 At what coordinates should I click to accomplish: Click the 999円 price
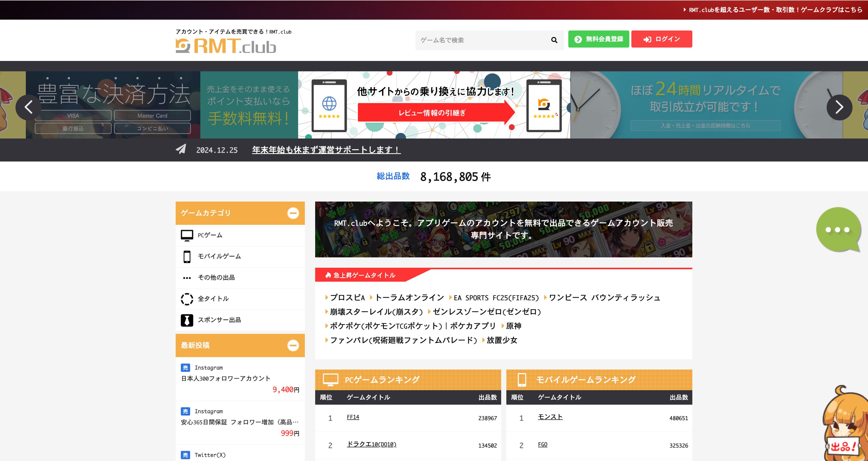click(x=290, y=433)
